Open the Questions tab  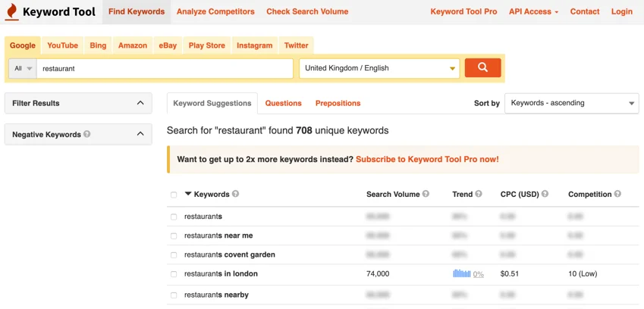pos(284,103)
